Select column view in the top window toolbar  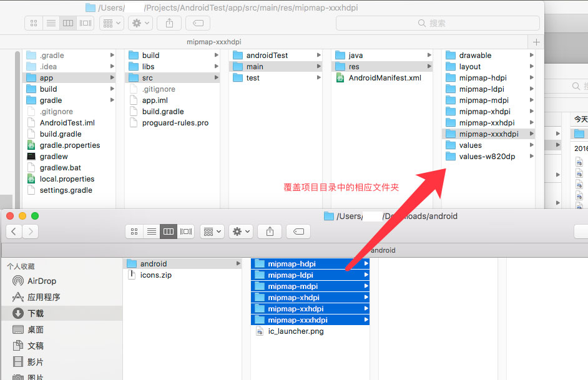[x=68, y=23]
